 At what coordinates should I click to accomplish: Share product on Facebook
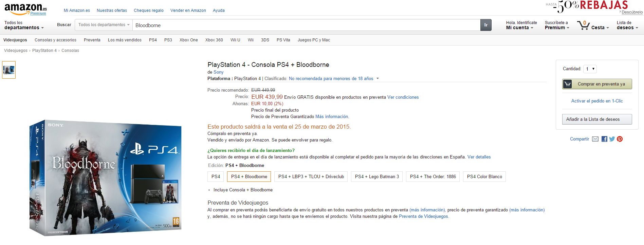pyautogui.click(x=604, y=139)
